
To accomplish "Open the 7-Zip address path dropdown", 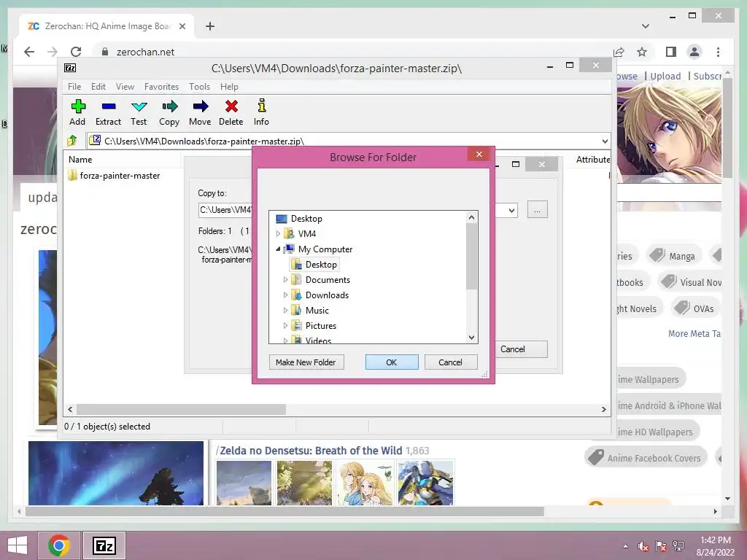I will coord(605,141).
